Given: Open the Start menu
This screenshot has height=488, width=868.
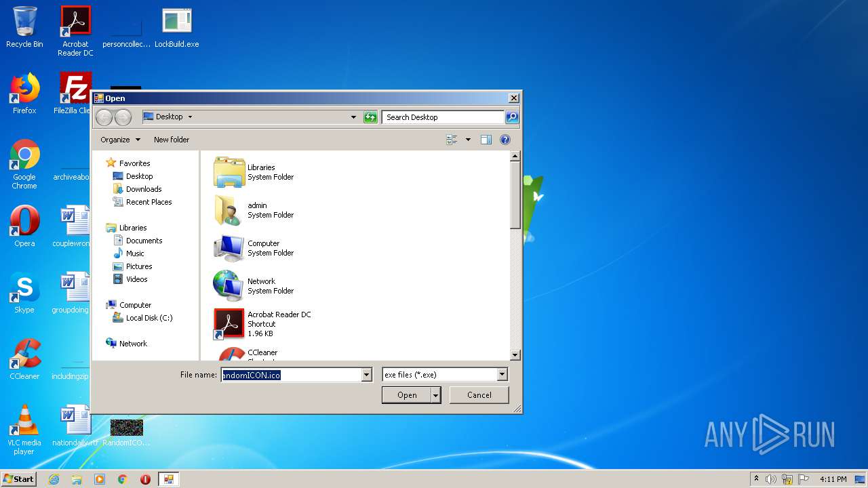Looking at the screenshot, I should [19, 479].
